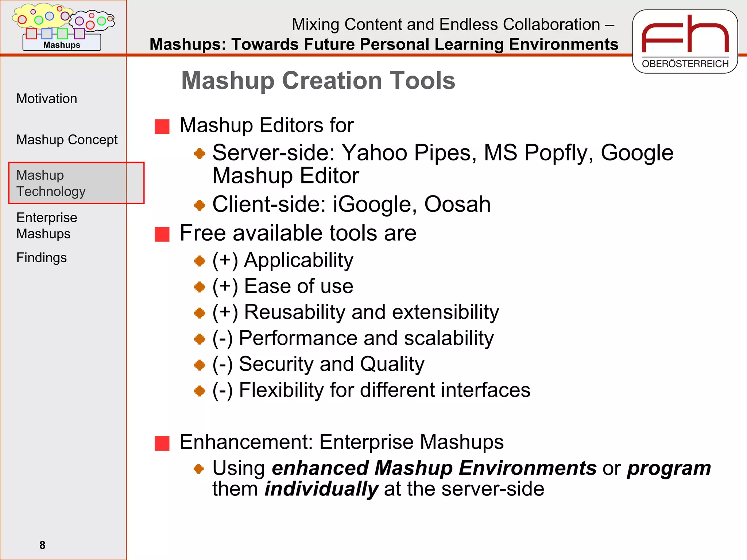Click the red square bullet beside Enhancement
Screen dimensions: 747x560
tap(162, 443)
